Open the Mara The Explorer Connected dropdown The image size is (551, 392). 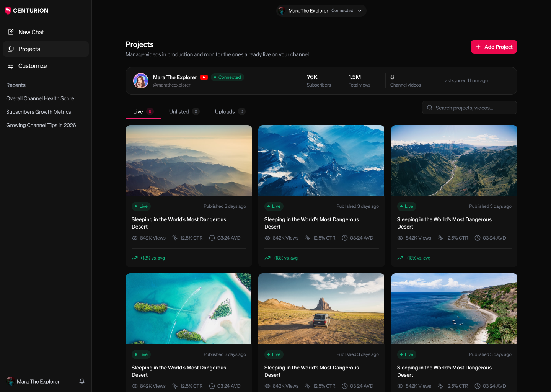pos(321,11)
